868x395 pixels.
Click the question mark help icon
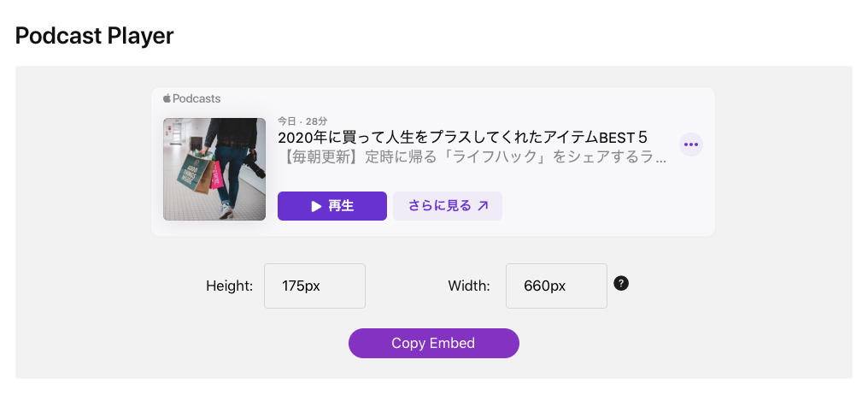(x=621, y=284)
